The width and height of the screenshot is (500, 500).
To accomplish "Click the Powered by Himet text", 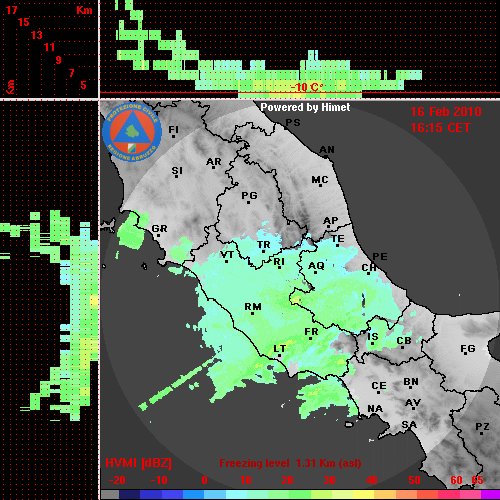I will tap(305, 107).
